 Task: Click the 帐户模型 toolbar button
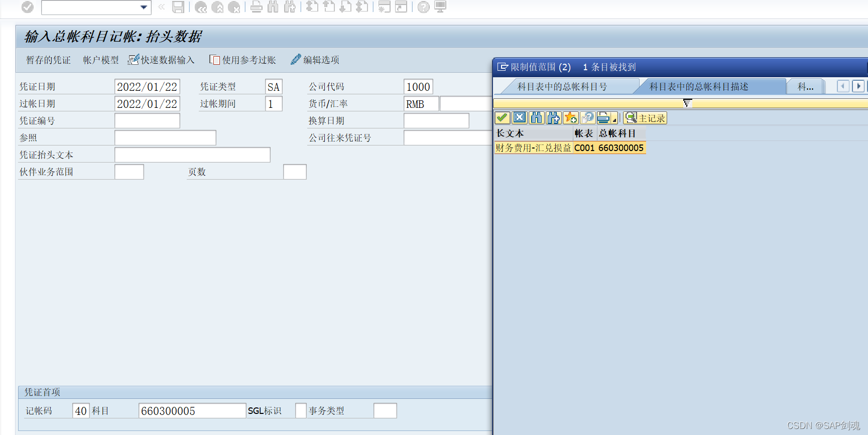click(x=101, y=60)
